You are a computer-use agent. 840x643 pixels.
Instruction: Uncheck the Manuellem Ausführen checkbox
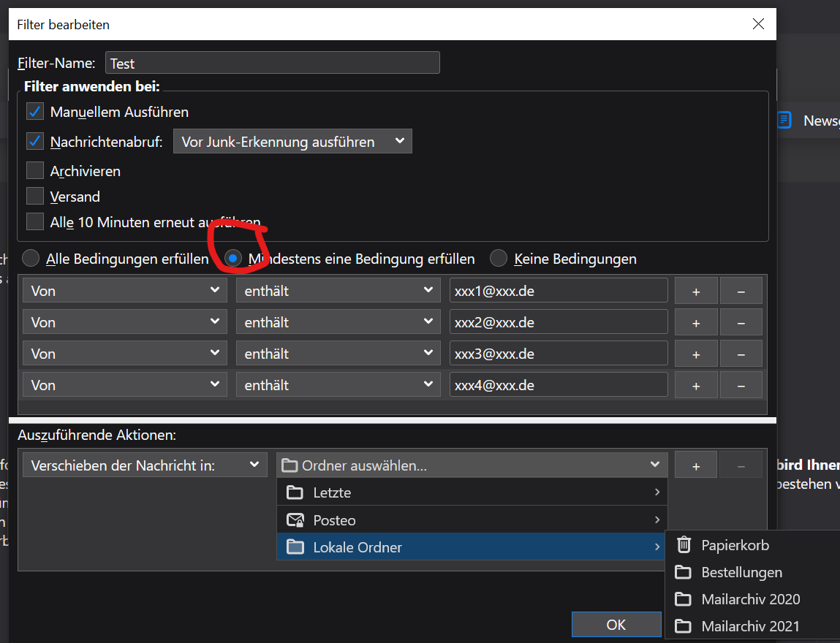[35, 112]
